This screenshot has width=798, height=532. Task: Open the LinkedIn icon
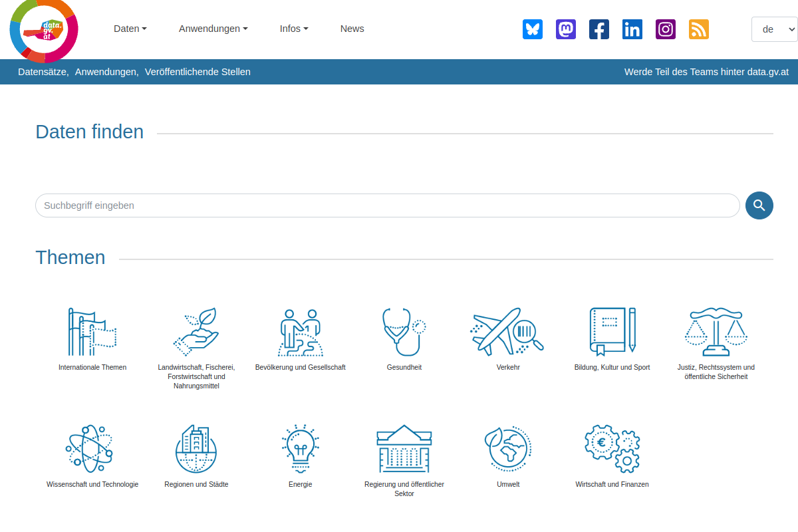[x=632, y=29]
